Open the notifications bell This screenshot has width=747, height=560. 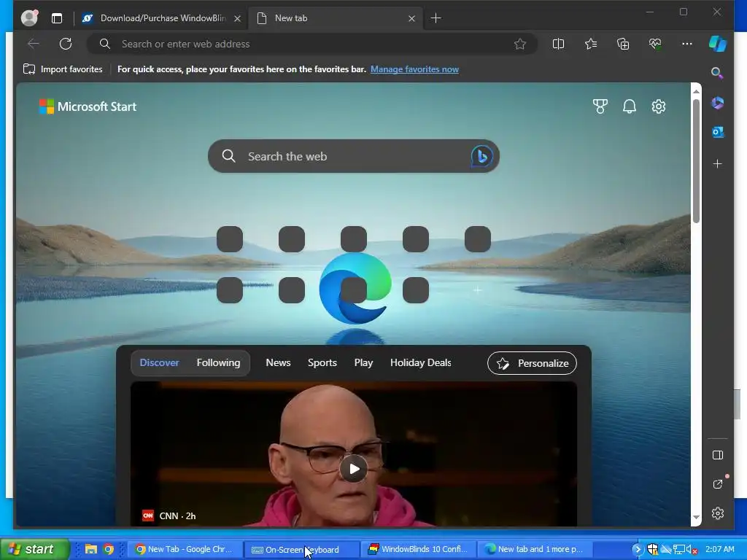click(x=630, y=106)
